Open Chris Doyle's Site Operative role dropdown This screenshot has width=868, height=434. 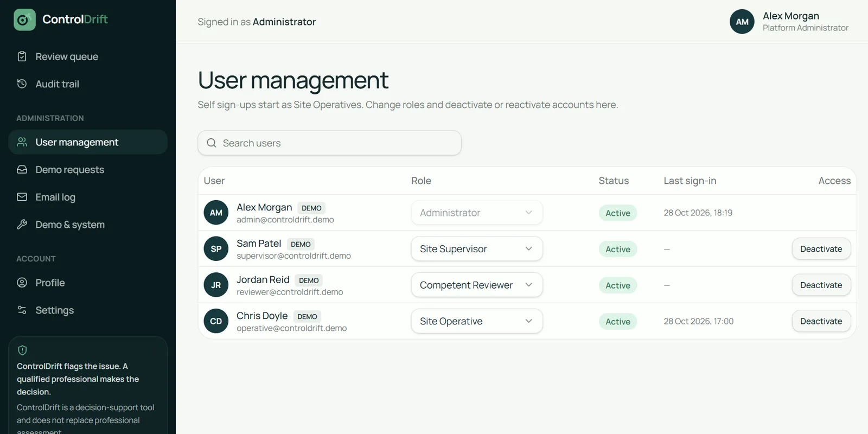pos(477,321)
